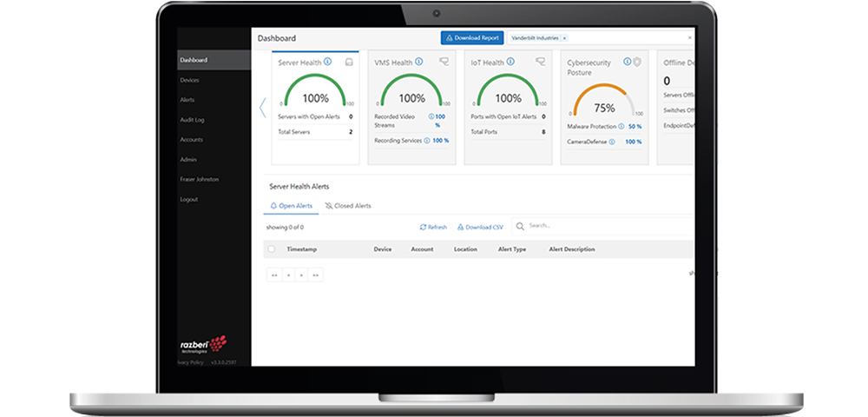Sort by Timestamp column header

tap(302, 249)
